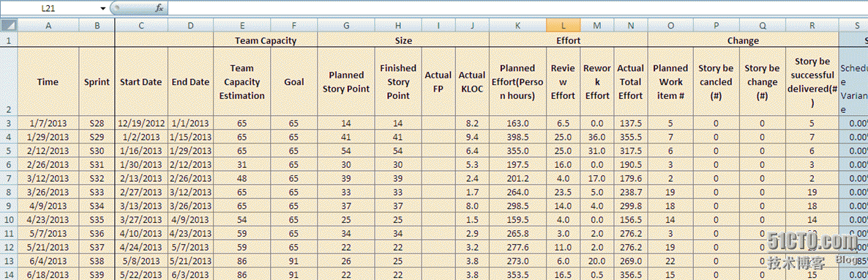Click the time cell 6/18/2013

(48, 274)
